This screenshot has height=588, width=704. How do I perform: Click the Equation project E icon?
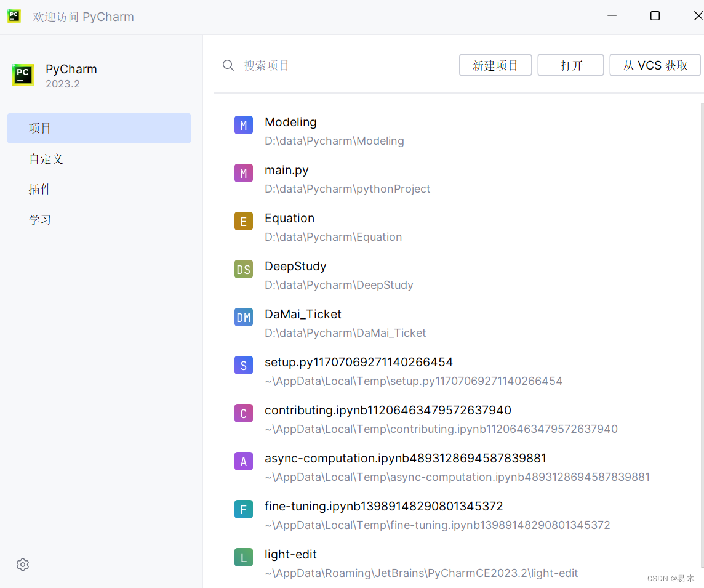[243, 222]
